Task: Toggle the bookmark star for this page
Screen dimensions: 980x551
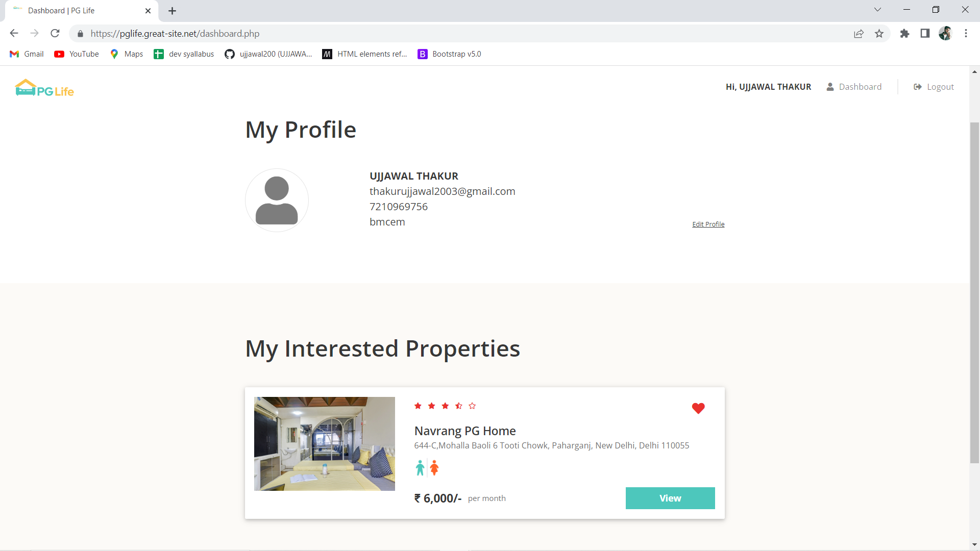Action: 879,33
